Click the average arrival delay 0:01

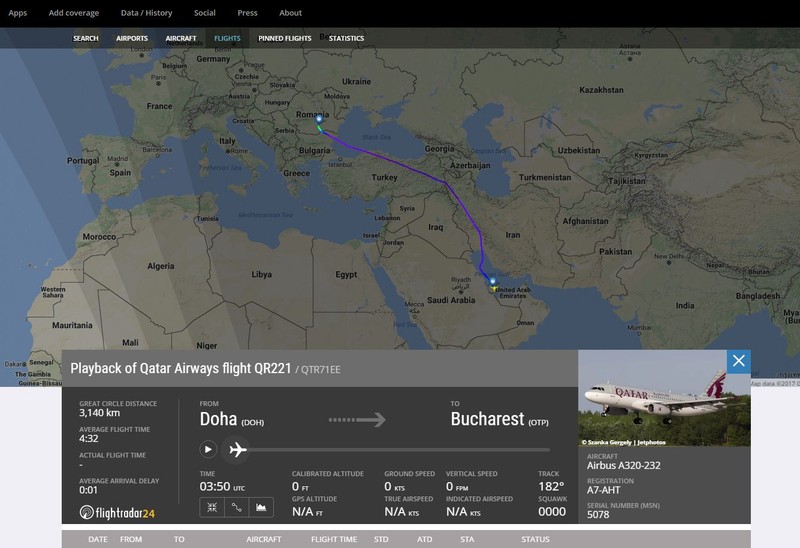tap(88, 490)
